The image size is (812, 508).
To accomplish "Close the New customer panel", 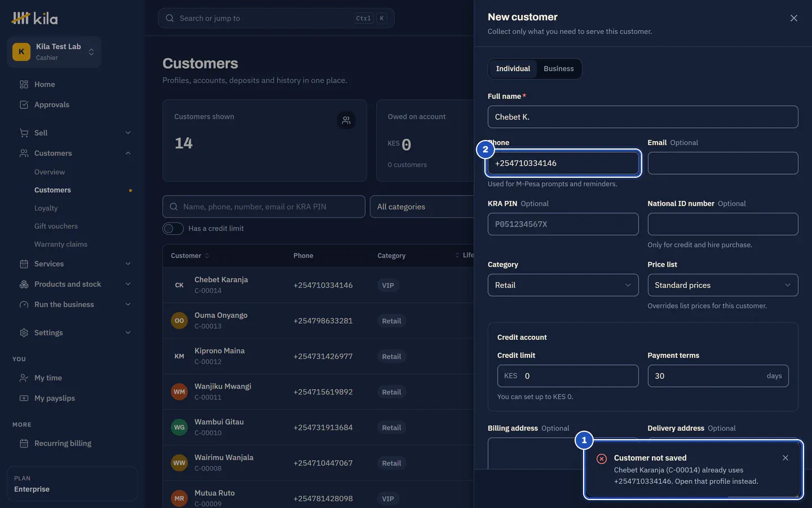I will coord(794,18).
